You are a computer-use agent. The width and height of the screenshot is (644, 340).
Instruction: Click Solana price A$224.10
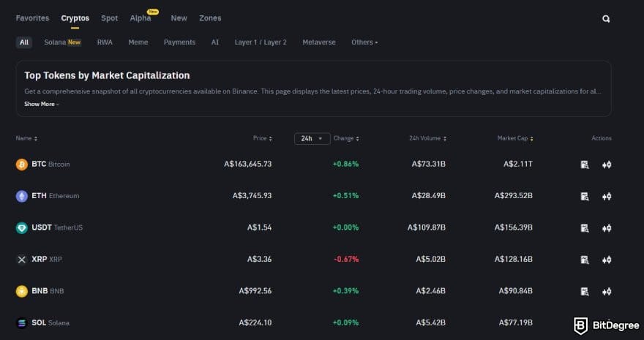coord(255,322)
